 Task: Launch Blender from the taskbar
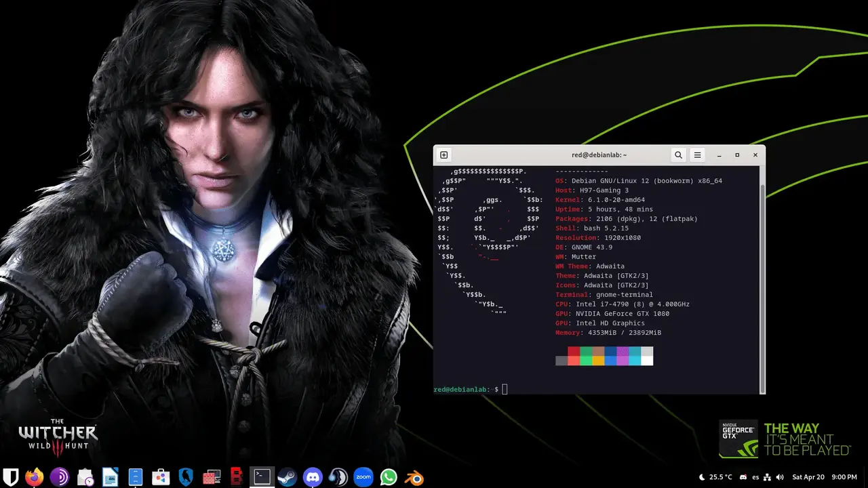tap(414, 477)
